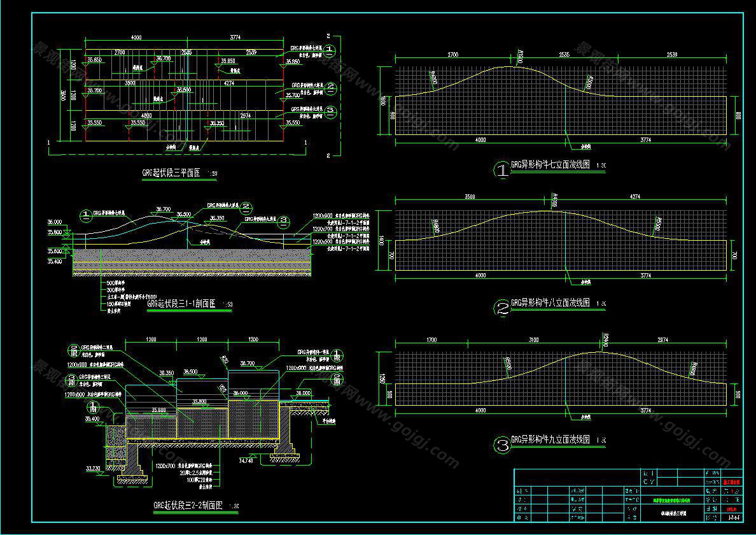Image resolution: width=756 pixels, height=535 pixels.
Task: Pick circled 3 marker in the 1-1 section
Action: pyautogui.click(x=283, y=222)
